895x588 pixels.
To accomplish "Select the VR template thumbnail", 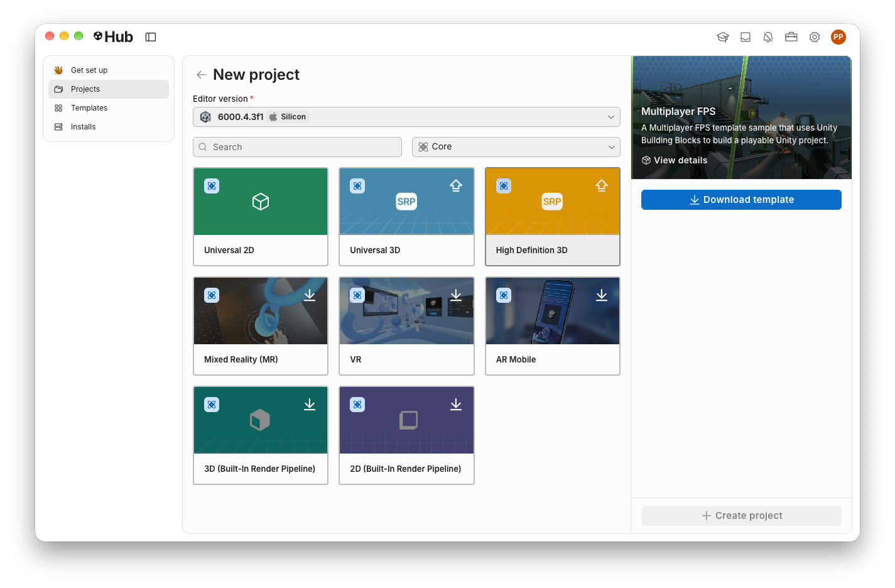I will point(406,311).
